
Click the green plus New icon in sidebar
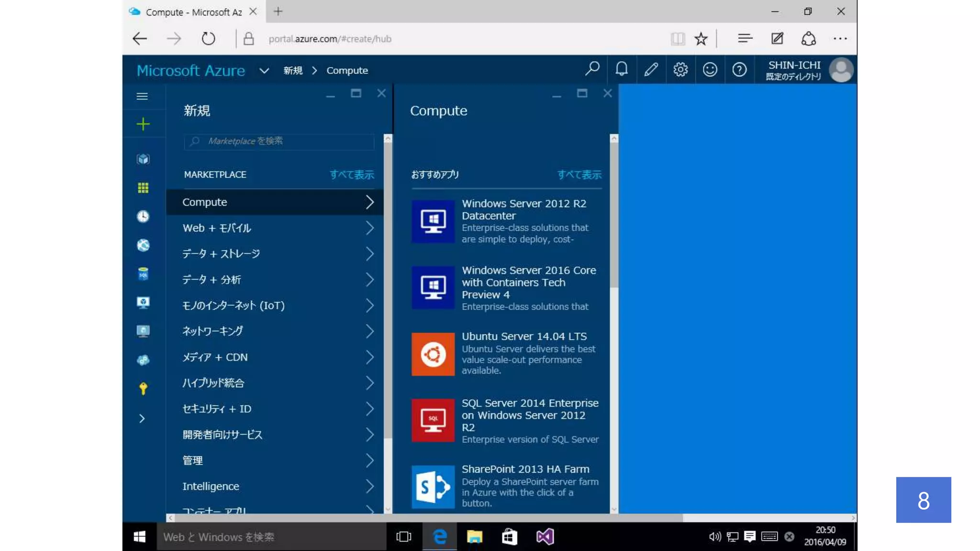(x=143, y=124)
